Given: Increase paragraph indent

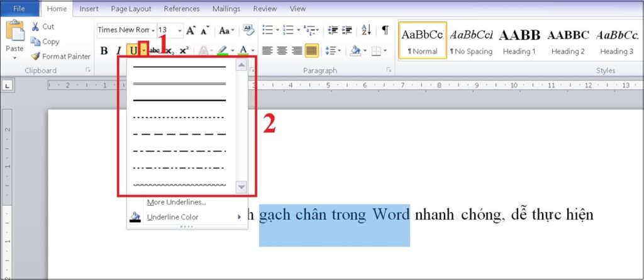Looking at the screenshot, I should point(347,30).
